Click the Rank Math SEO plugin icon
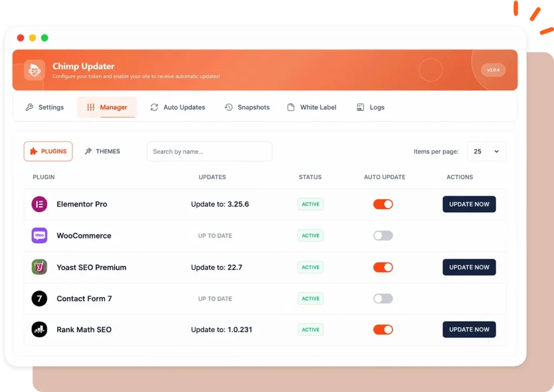This screenshot has width=554, height=392. coord(39,329)
